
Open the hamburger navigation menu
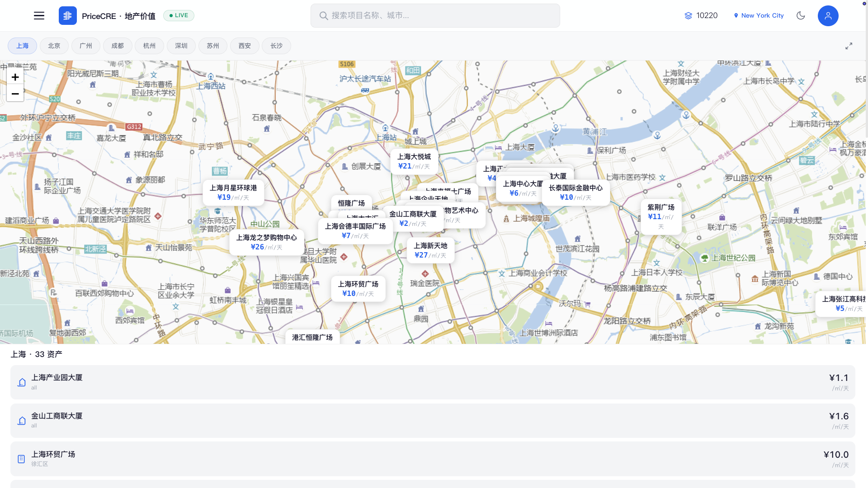tap(39, 16)
